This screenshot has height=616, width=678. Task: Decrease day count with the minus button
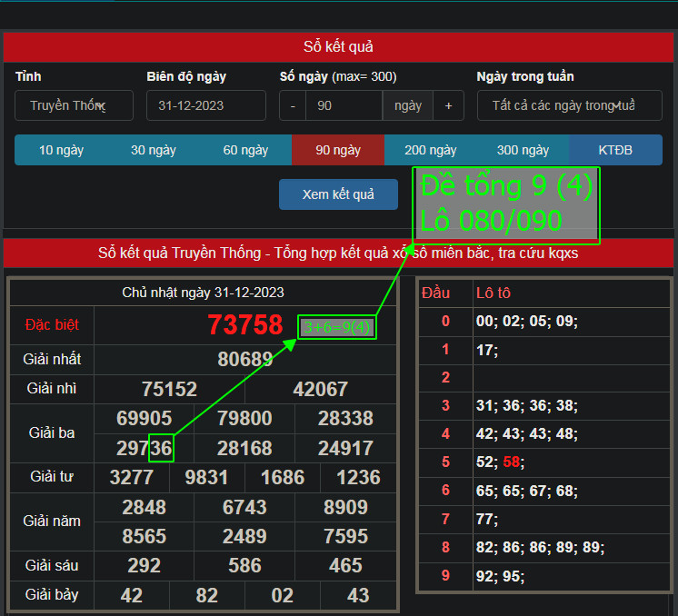(x=293, y=105)
